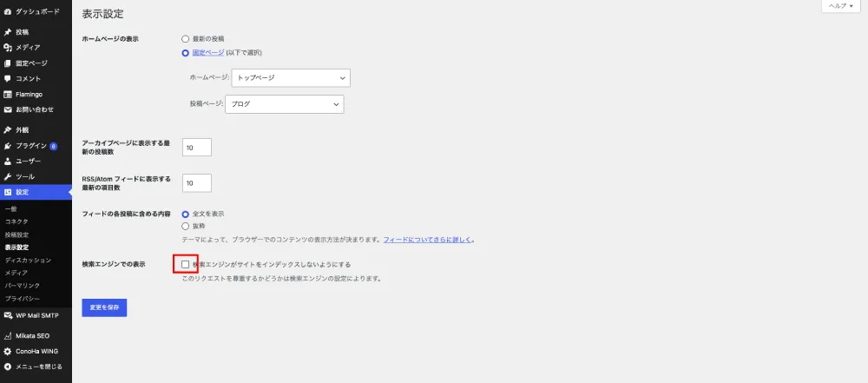Select the 最新の投稿 radio button
Viewport: 868px width, 383px height.
coord(186,39)
